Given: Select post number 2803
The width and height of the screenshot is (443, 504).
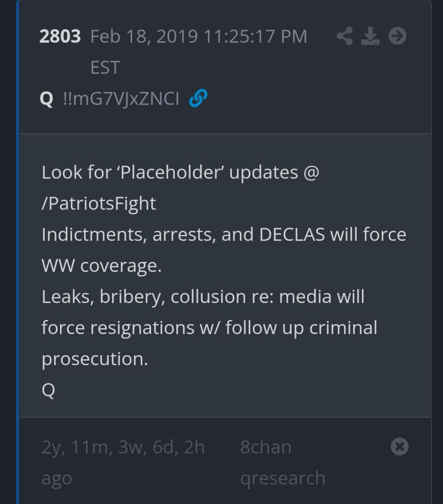Looking at the screenshot, I should [x=60, y=37].
